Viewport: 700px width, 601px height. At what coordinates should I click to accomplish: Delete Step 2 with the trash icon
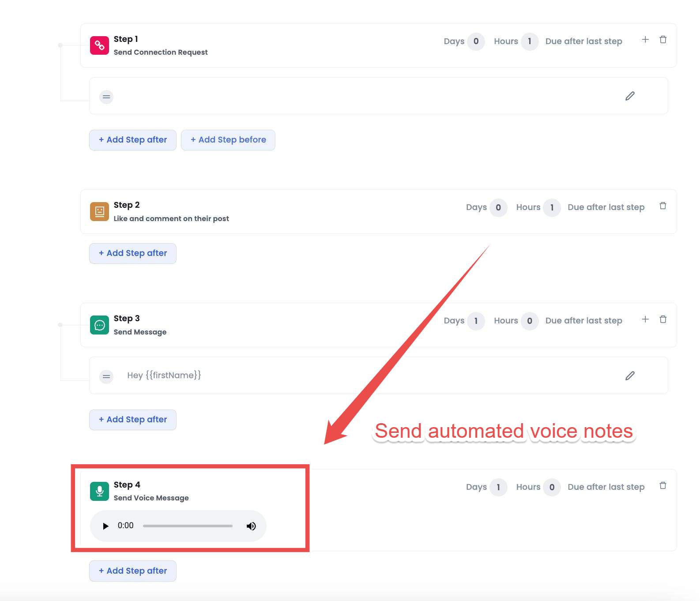(663, 206)
